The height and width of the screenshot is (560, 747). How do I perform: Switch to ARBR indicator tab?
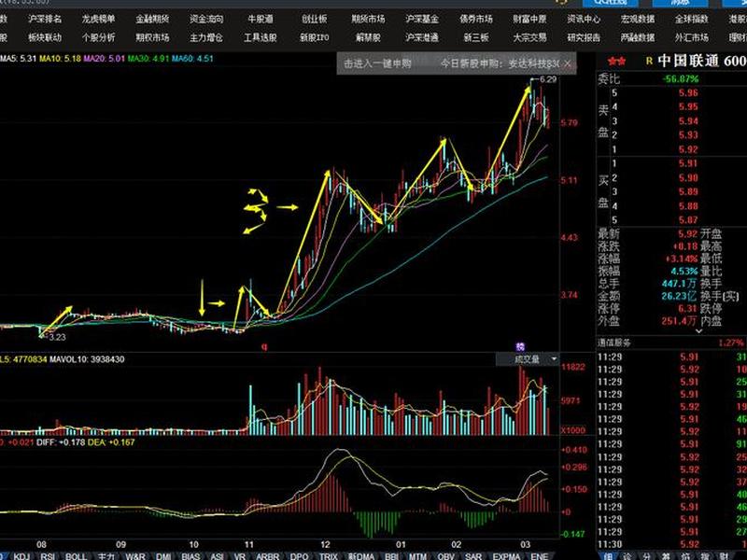tap(268, 555)
